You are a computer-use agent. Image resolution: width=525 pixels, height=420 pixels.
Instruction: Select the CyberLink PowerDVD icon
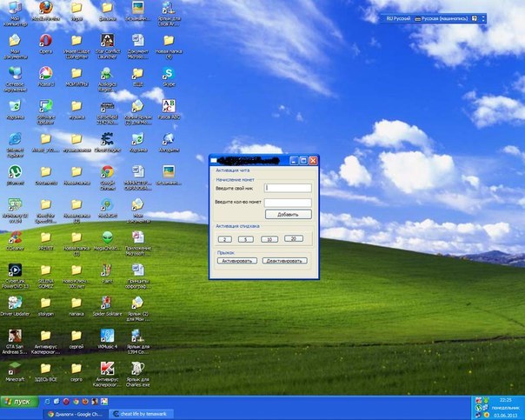pyautogui.click(x=15, y=277)
